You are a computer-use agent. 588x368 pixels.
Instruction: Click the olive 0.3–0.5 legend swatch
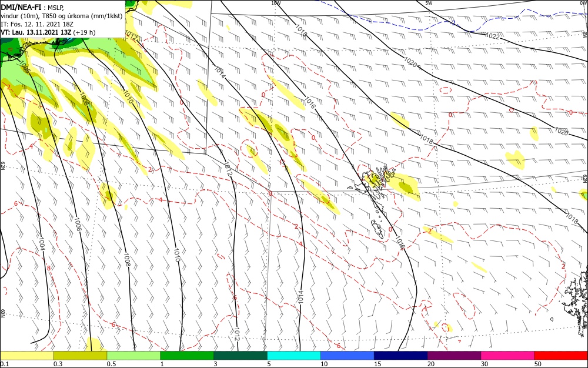[x=80, y=356]
